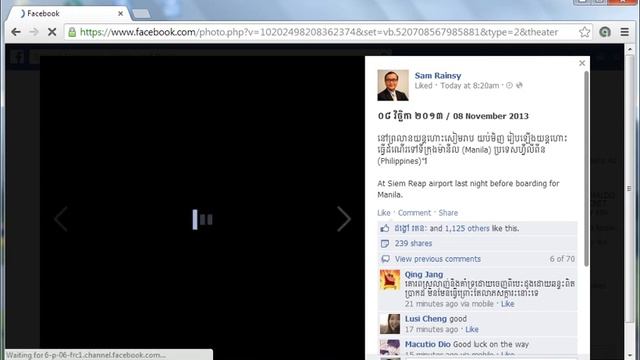Like Sam Rainsy's post
Screen dimensions: 640x360
[384, 213]
